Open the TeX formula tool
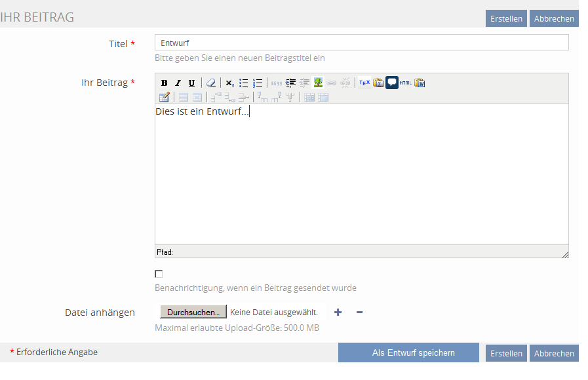 364,83
